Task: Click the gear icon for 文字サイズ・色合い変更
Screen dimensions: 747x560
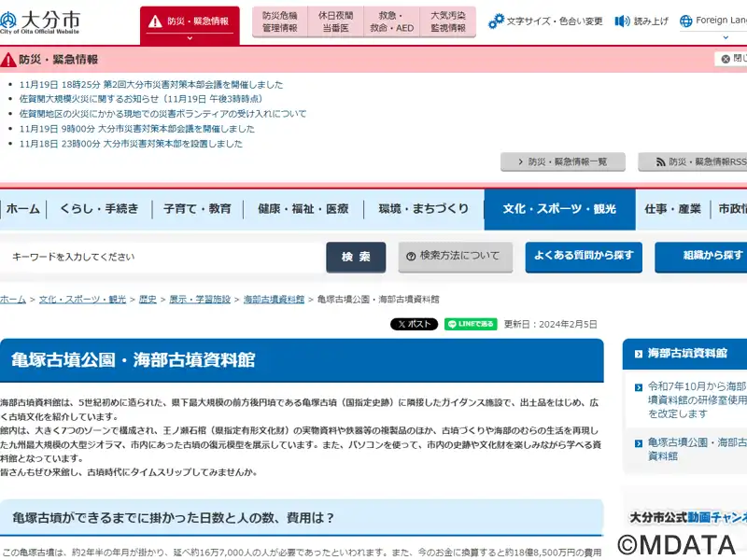Action: [x=496, y=21]
